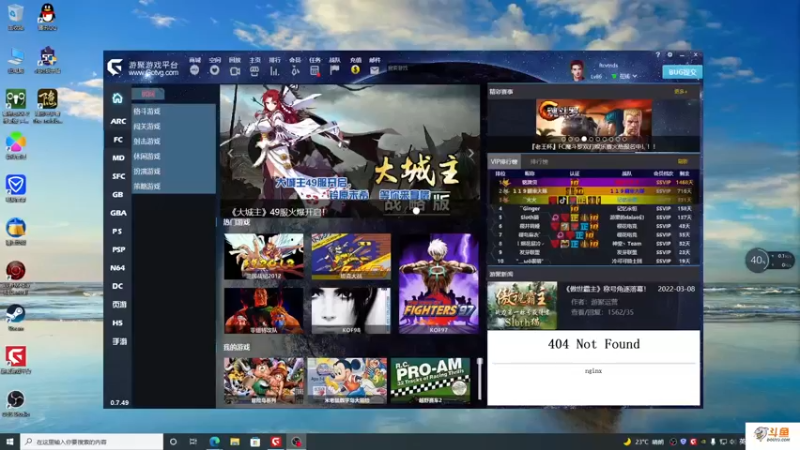Open the 傲世霸主 news thumbnail
The height and width of the screenshot is (450, 800).
coord(522,305)
